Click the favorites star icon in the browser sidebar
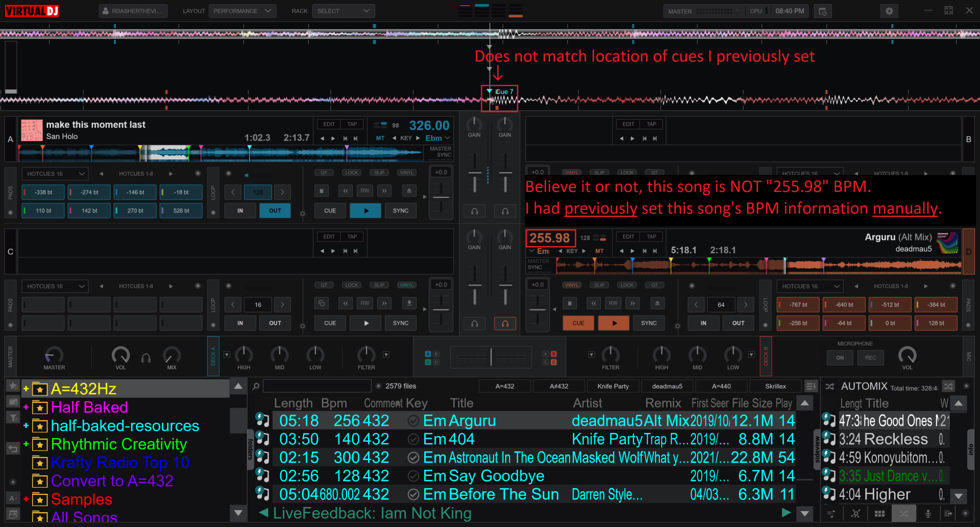Image resolution: width=980 pixels, height=527 pixels. (13, 386)
